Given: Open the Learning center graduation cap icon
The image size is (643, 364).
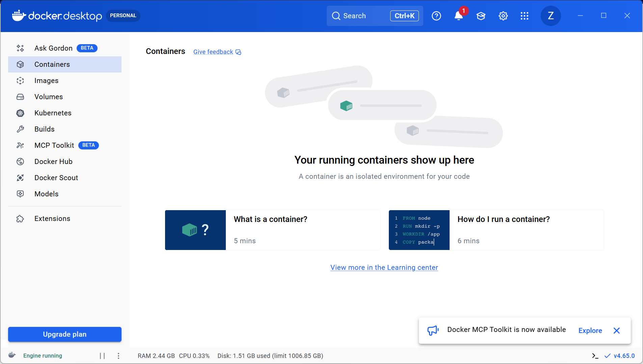Looking at the screenshot, I should pos(481,16).
